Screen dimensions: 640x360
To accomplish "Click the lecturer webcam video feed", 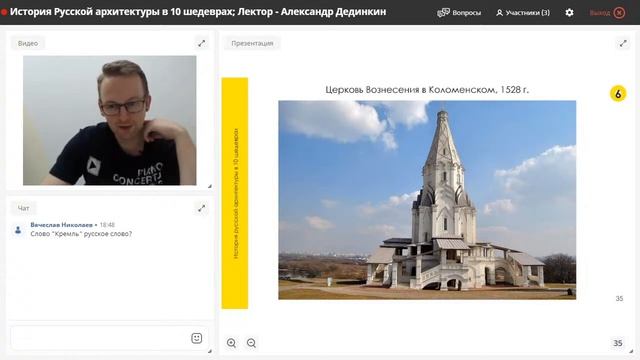I will click(x=109, y=120).
